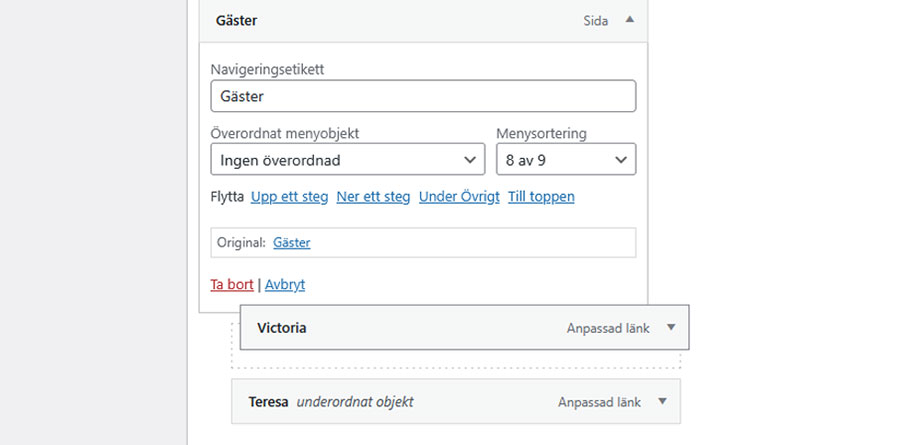
Task: Select the Teresa menu item title
Action: tap(268, 402)
